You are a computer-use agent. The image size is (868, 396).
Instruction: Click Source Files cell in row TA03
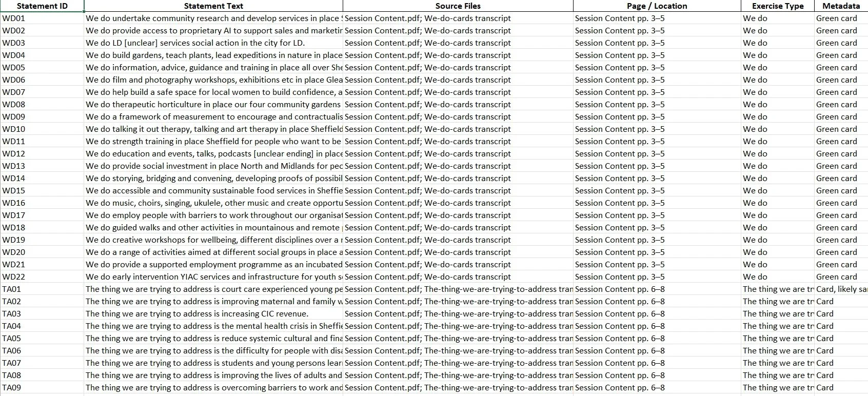[x=458, y=313]
